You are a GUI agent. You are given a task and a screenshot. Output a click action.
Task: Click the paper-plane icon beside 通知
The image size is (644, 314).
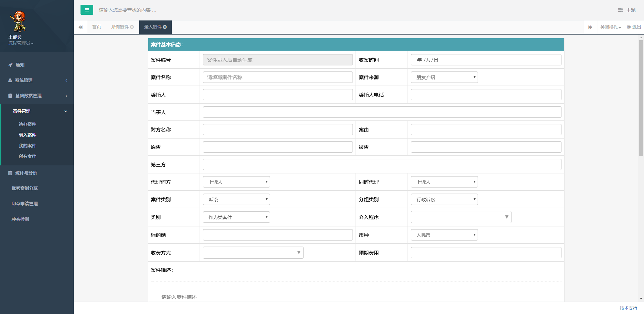click(x=10, y=65)
